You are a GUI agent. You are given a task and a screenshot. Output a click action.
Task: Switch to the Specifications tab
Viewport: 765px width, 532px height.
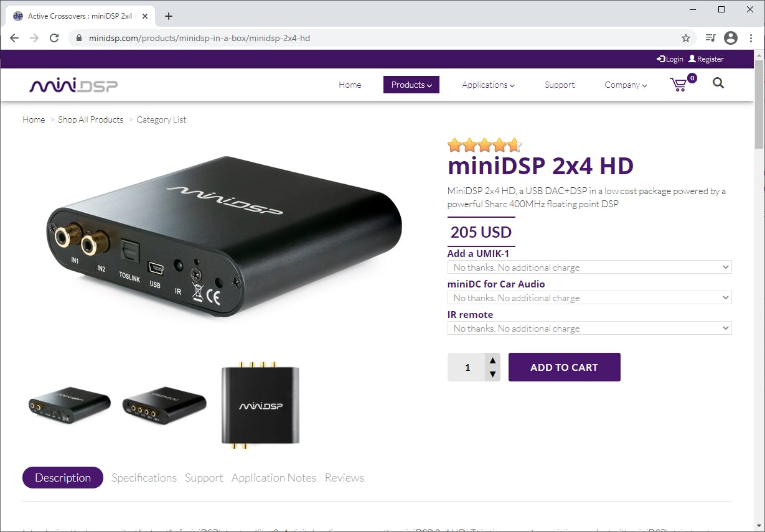144,478
